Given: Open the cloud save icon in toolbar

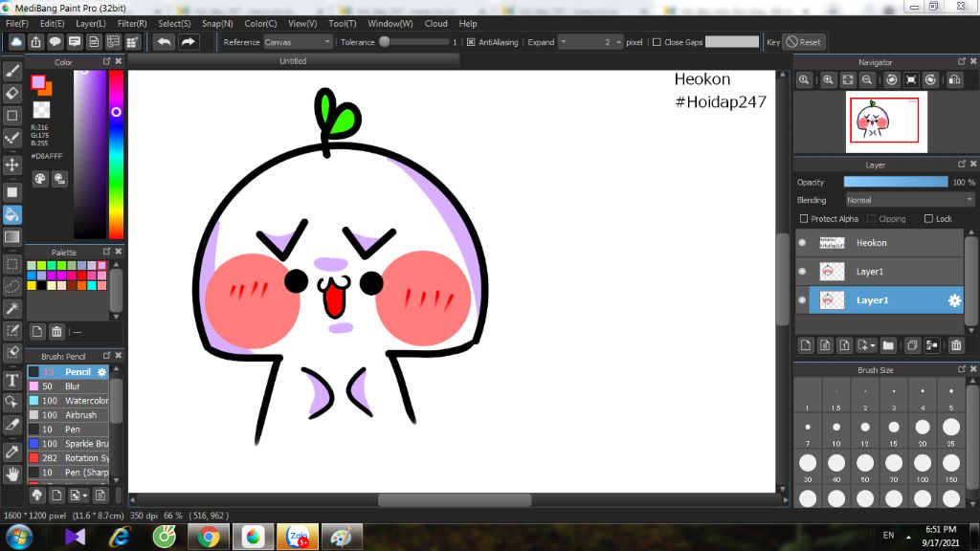Looking at the screenshot, I should [16, 42].
